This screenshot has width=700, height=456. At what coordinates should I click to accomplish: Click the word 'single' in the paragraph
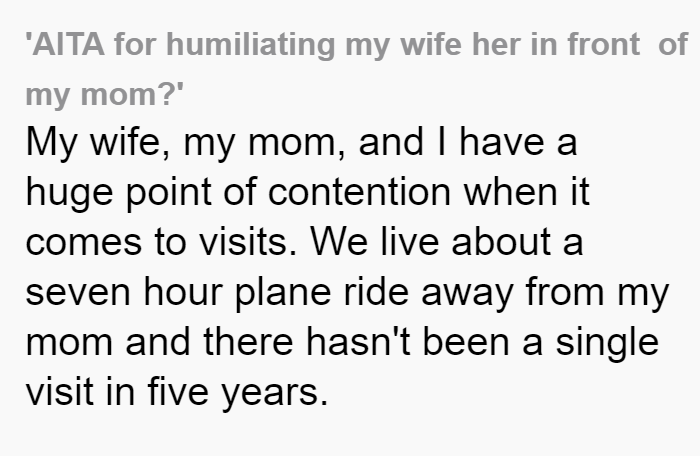click(607, 344)
